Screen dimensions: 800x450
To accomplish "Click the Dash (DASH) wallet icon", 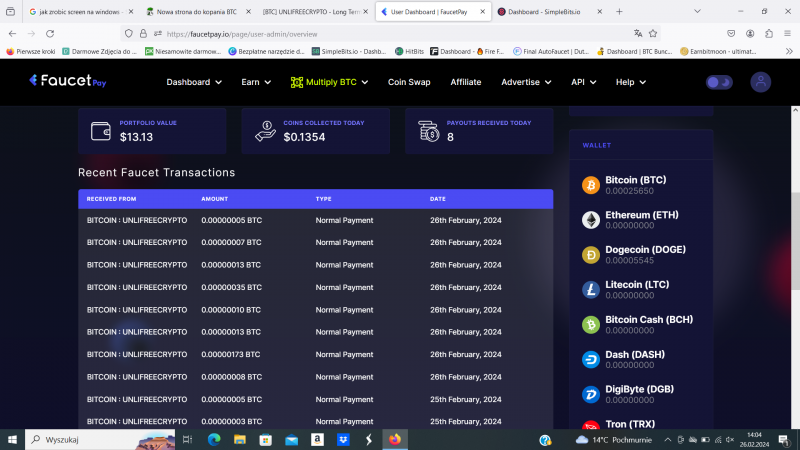I will click(x=591, y=359).
